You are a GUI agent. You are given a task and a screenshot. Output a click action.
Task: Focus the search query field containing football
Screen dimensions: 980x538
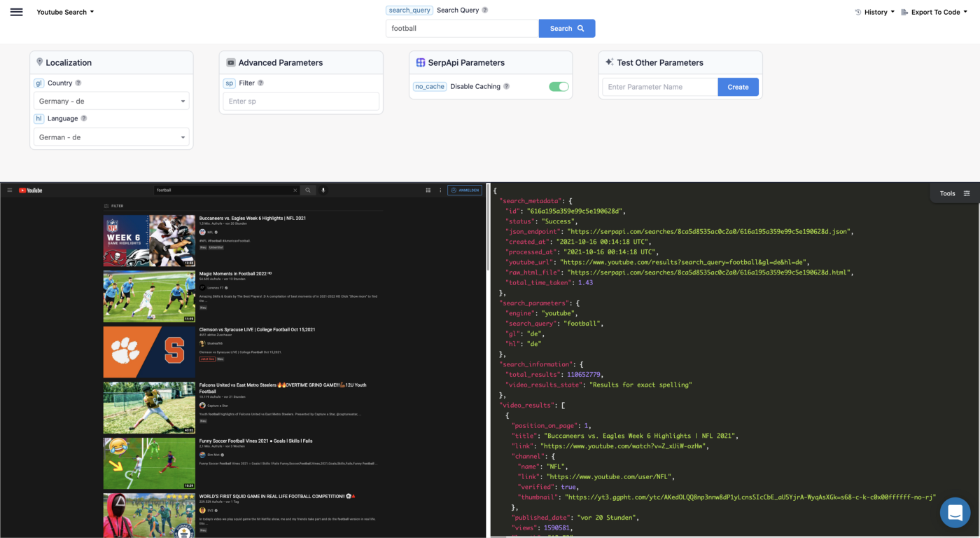[x=462, y=28]
